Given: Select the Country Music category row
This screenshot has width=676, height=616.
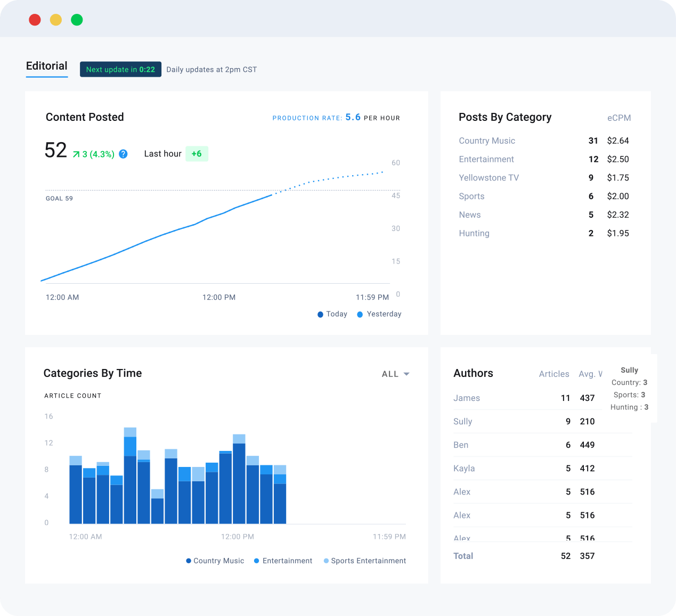Looking at the screenshot, I should tap(544, 141).
